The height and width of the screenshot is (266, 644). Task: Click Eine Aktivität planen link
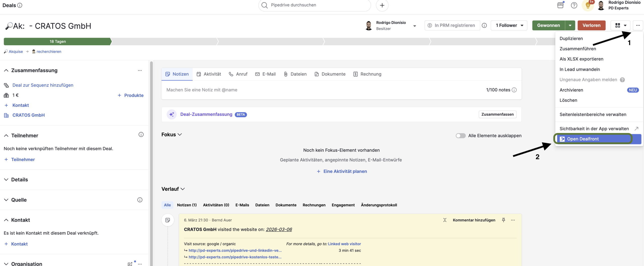click(345, 171)
